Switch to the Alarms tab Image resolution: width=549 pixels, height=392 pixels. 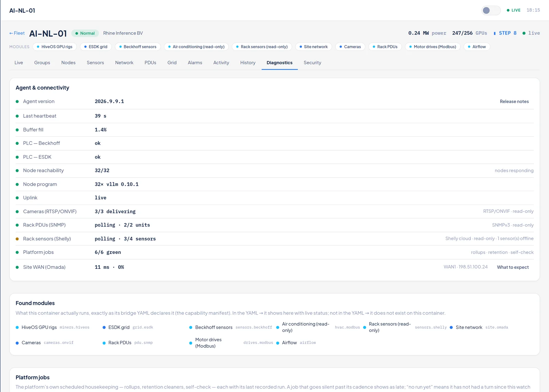(195, 63)
